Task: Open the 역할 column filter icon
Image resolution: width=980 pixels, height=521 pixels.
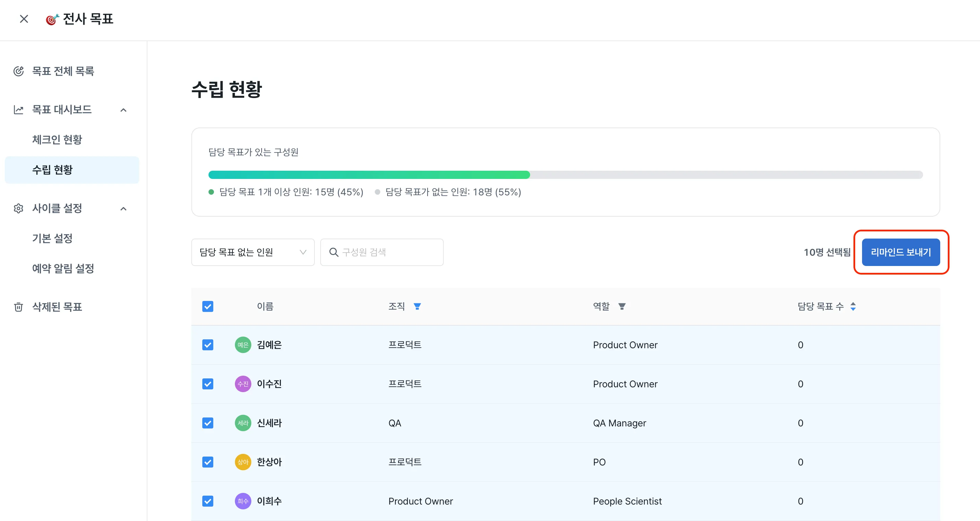Action: 622,306
